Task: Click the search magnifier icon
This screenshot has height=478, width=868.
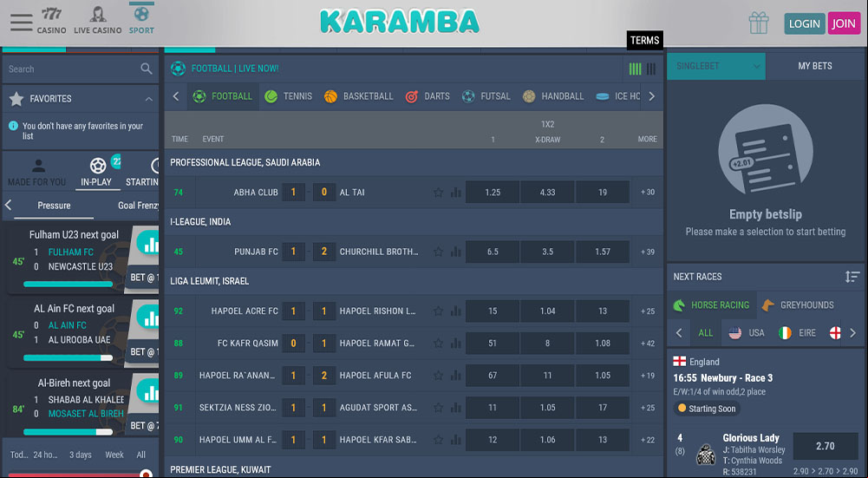Action: coord(147,69)
